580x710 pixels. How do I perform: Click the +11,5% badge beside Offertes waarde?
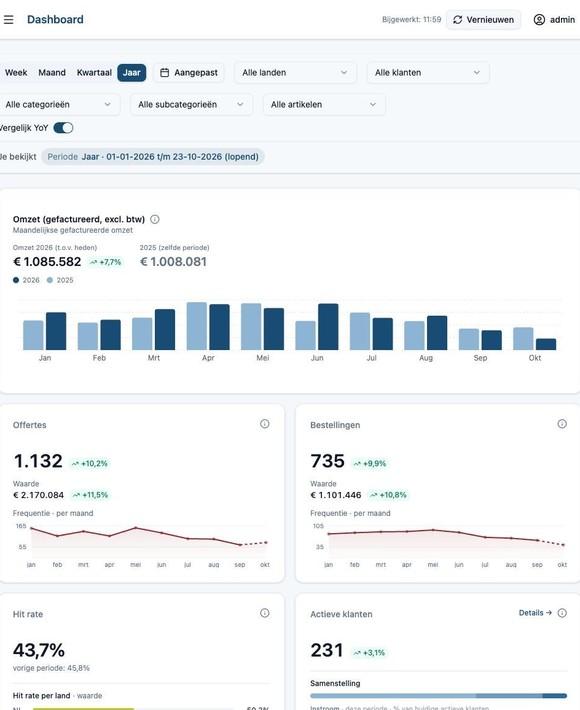tap(91, 495)
